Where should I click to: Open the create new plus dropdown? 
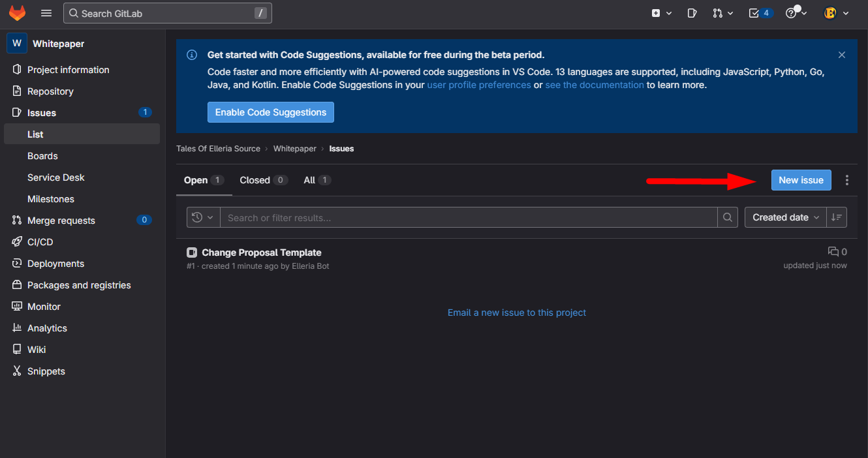pyautogui.click(x=661, y=13)
